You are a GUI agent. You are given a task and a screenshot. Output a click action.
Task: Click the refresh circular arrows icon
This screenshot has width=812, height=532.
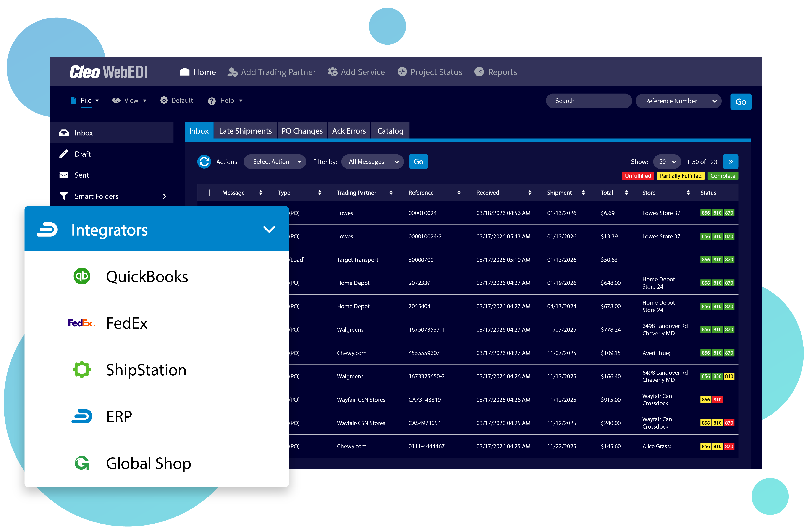(x=204, y=162)
